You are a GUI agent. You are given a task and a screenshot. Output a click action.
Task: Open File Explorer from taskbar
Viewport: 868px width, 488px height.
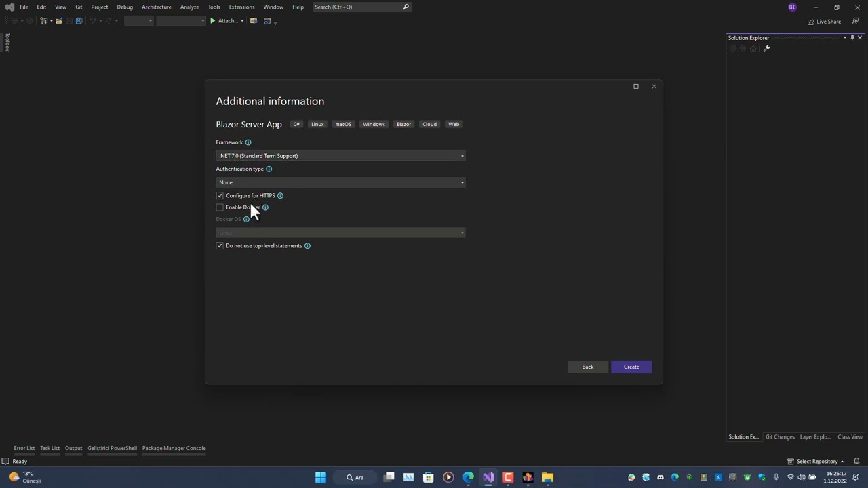(x=547, y=477)
